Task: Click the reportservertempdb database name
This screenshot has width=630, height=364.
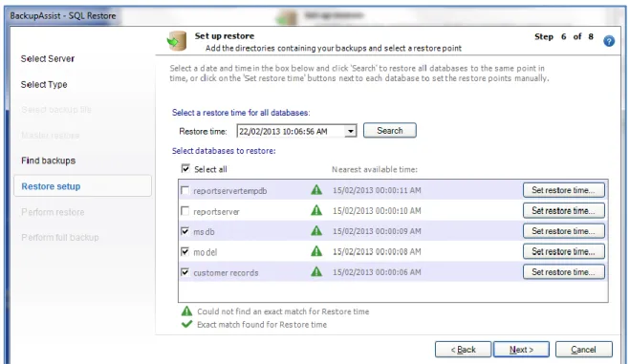Action: click(x=229, y=191)
